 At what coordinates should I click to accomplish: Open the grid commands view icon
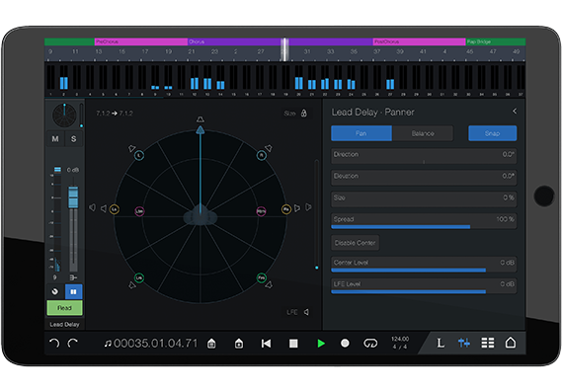(488, 343)
